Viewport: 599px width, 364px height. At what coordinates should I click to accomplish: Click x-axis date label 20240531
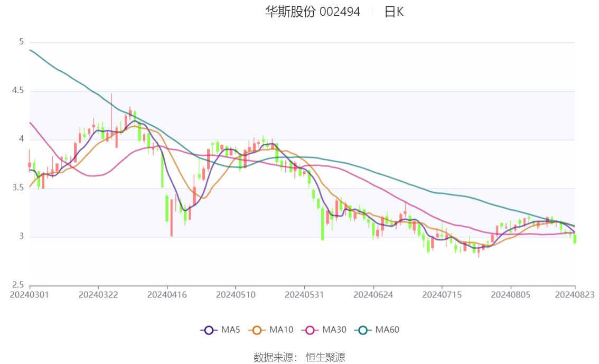[304, 295]
